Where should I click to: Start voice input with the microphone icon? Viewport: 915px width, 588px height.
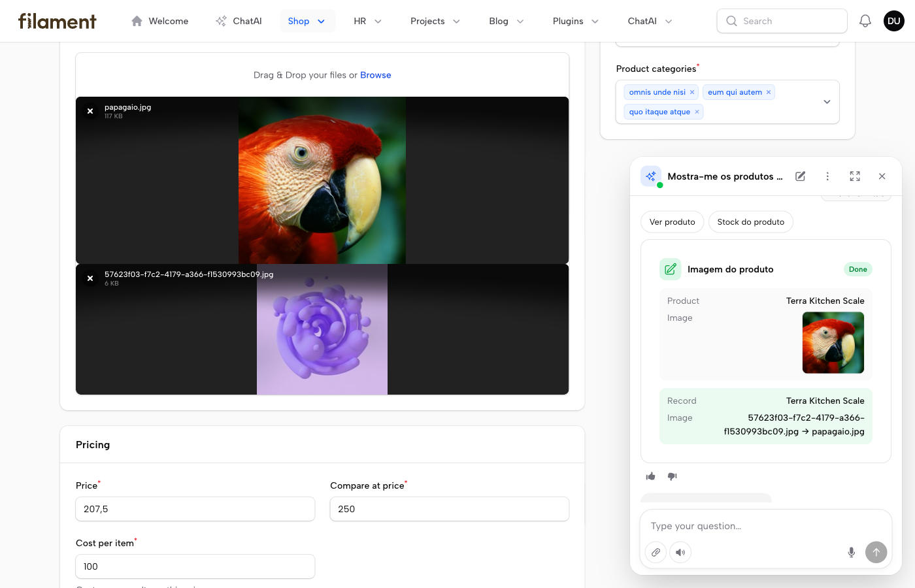tap(851, 552)
